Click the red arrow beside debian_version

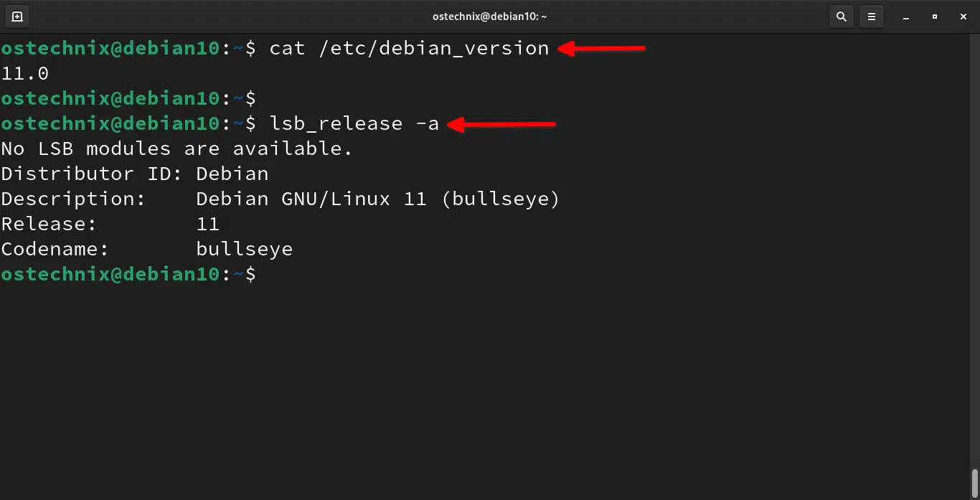click(602, 49)
